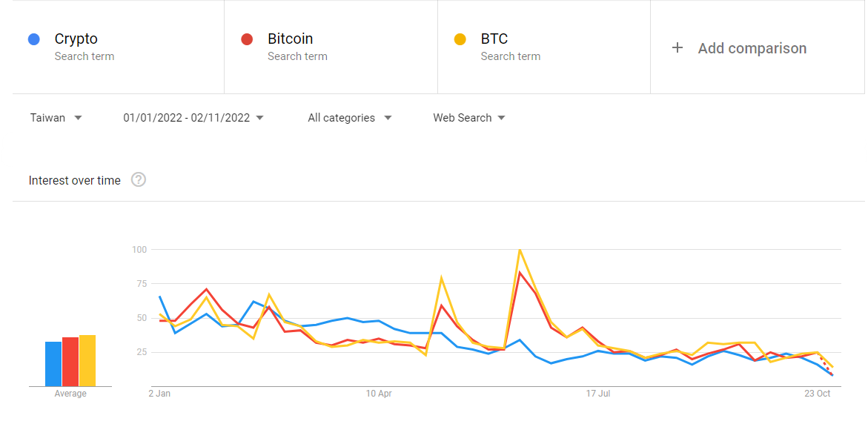Click the blue dot beside Crypto
The width and height of the screenshot is (868, 447).
coord(34,39)
